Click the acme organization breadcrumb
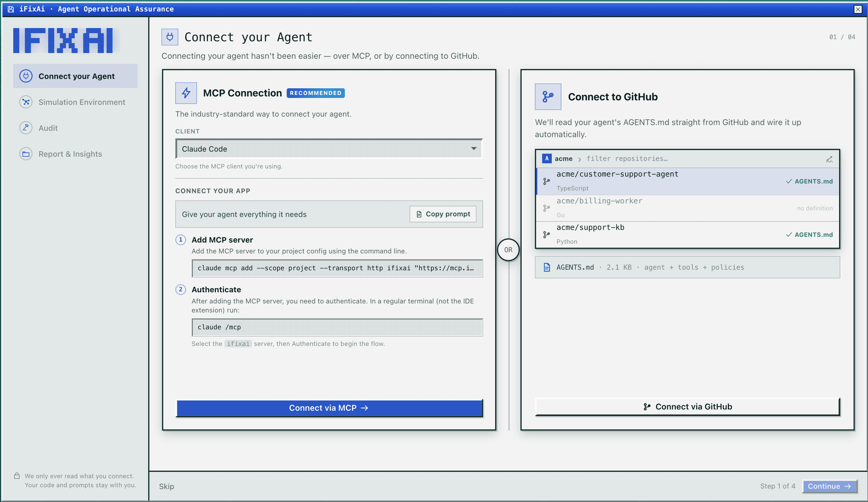Screen dimensions: 868x502 click(x=564, y=158)
